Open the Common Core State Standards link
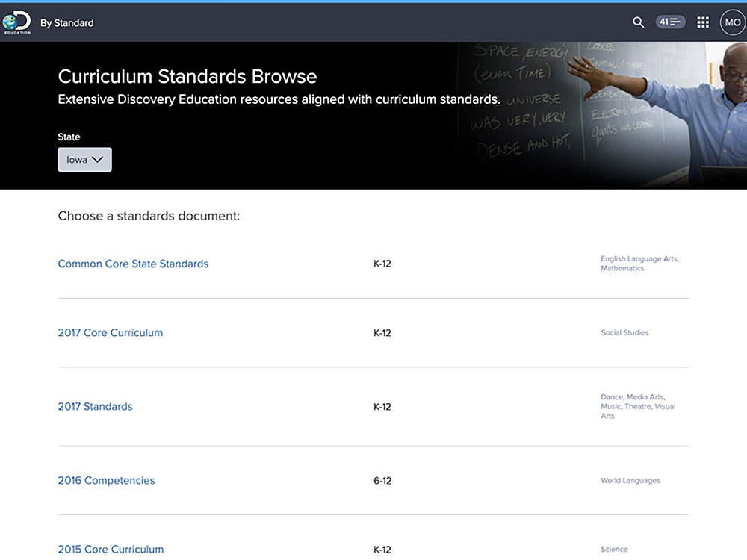The image size is (747, 560). click(133, 264)
